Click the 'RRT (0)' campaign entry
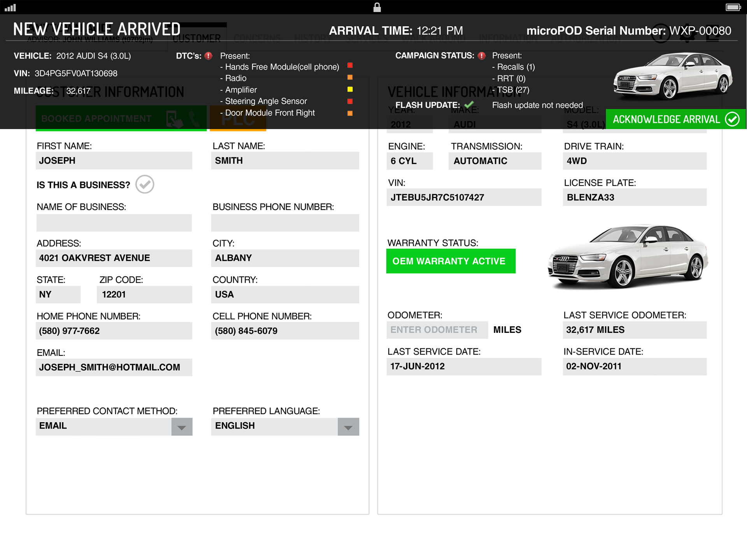This screenshot has width=747, height=560. pyautogui.click(x=509, y=79)
